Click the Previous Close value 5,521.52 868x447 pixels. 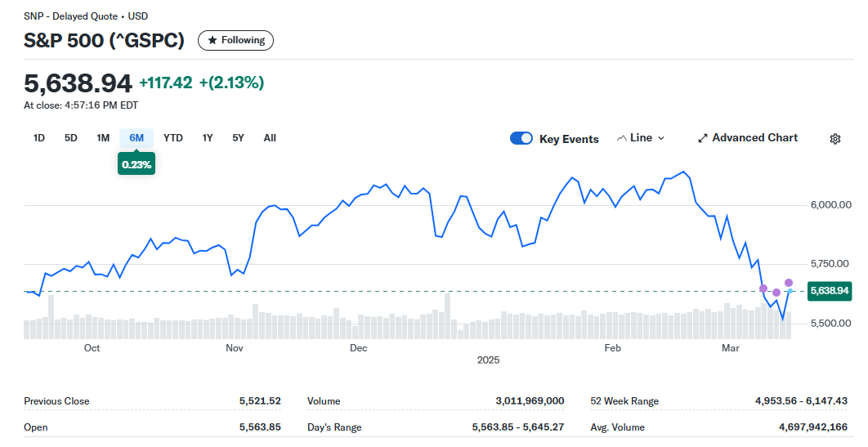click(x=260, y=400)
